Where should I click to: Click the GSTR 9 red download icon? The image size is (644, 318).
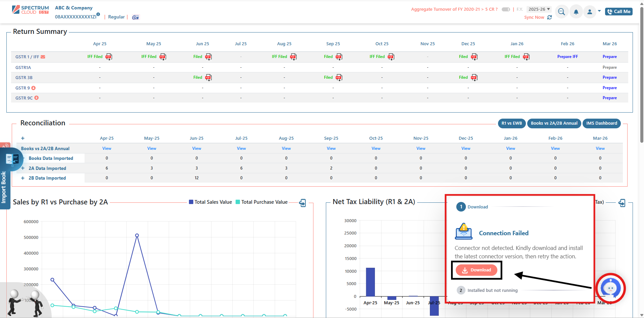pos(34,88)
